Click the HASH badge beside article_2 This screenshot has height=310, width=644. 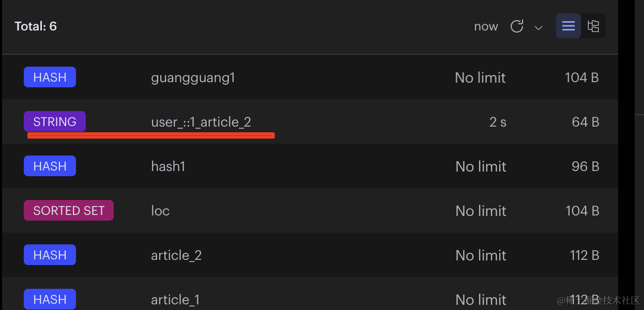coord(50,255)
